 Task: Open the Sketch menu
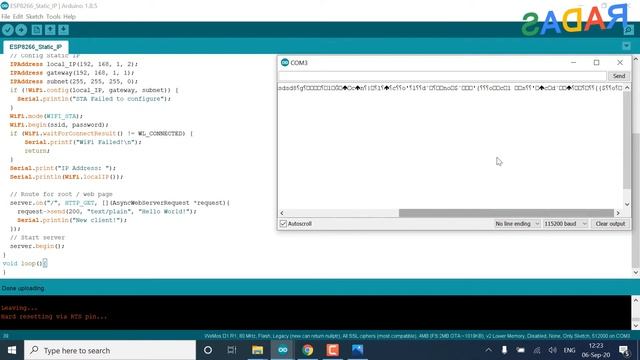pyautogui.click(x=34, y=17)
